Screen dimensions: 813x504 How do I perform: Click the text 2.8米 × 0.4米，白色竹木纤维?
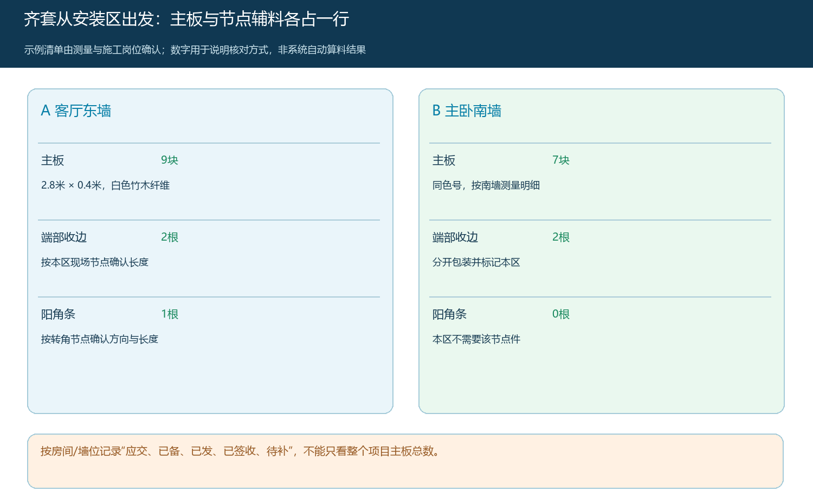tap(106, 185)
